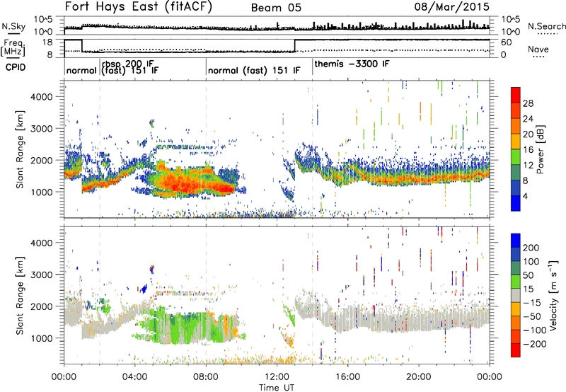Click the power panel 'Slant Range [km]' label
Image resolution: width=566 pixels, height=392 pixels.
(x=20, y=149)
